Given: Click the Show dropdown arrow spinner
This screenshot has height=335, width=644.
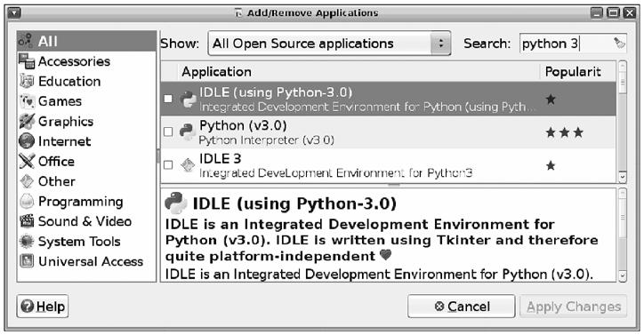Looking at the screenshot, I should [x=440, y=44].
